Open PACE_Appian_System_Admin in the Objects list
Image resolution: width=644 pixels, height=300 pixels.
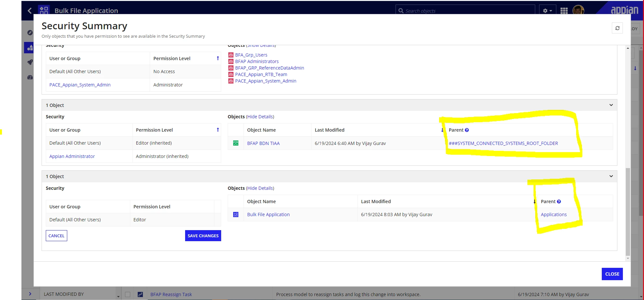pos(266,81)
